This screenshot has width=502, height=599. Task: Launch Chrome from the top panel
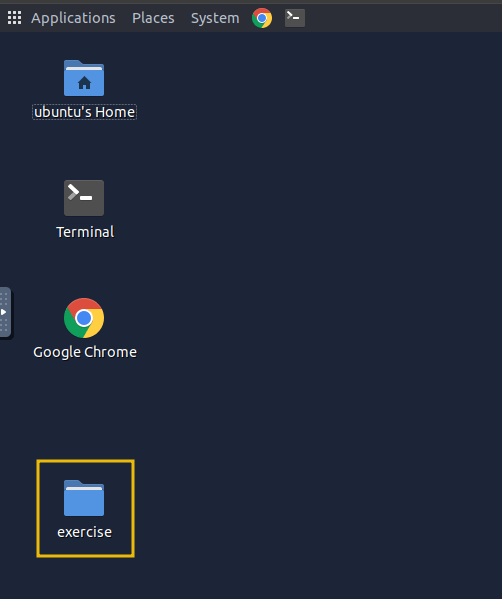[262, 18]
